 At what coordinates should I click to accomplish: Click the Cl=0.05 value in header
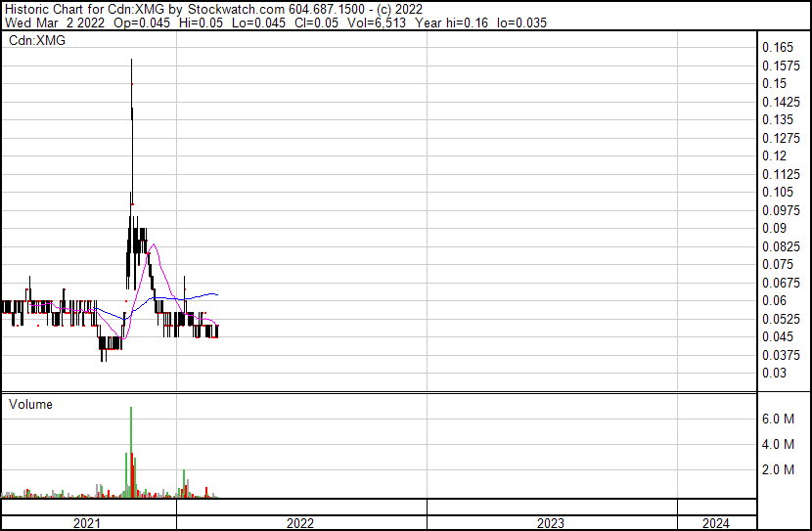pyautogui.click(x=316, y=22)
